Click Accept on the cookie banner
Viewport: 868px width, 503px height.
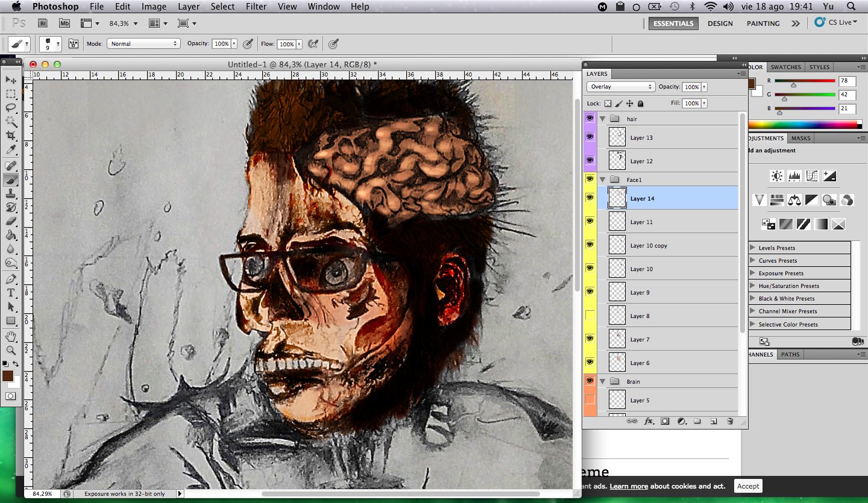[x=748, y=486]
